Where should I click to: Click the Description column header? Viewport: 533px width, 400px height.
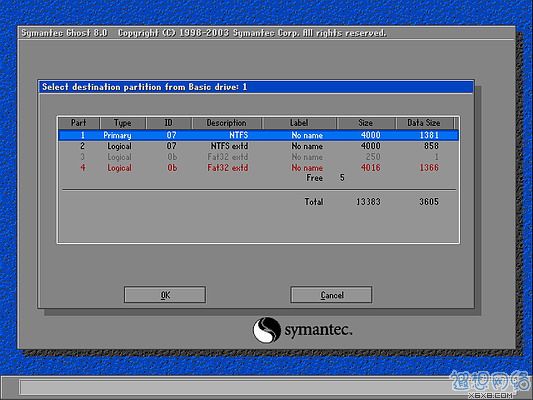click(226, 123)
